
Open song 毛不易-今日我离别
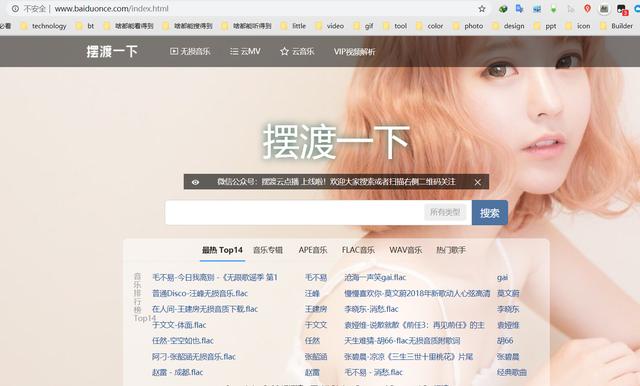tap(215, 277)
